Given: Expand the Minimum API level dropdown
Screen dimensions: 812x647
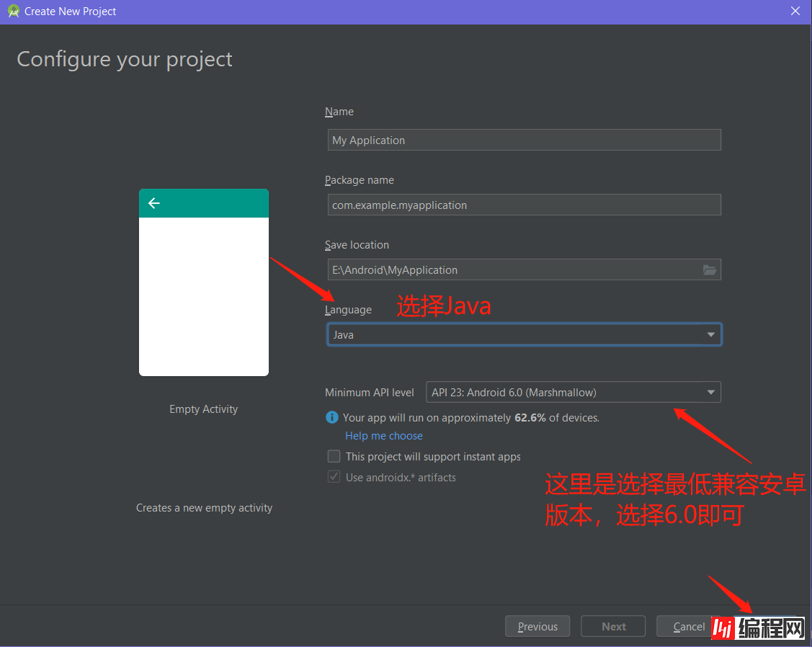Looking at the screenshot, I should [x=573, y=393].
